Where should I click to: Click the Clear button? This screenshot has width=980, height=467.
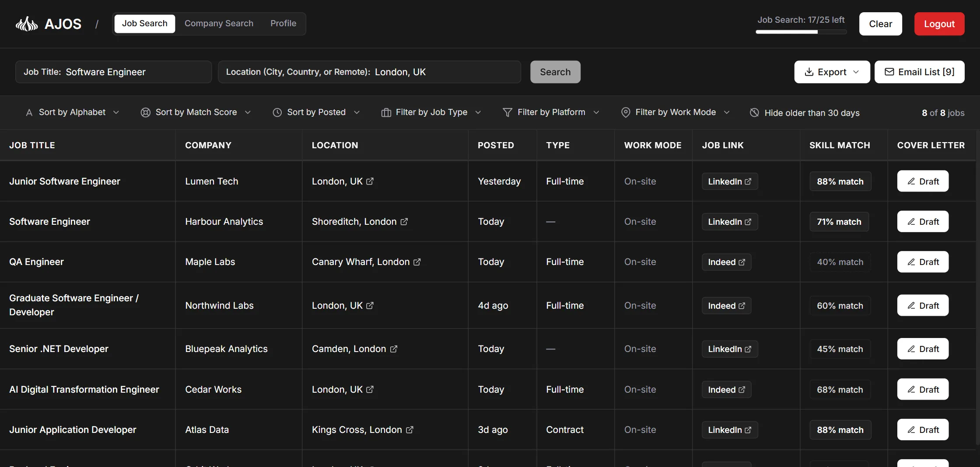(x=880, y=24)
